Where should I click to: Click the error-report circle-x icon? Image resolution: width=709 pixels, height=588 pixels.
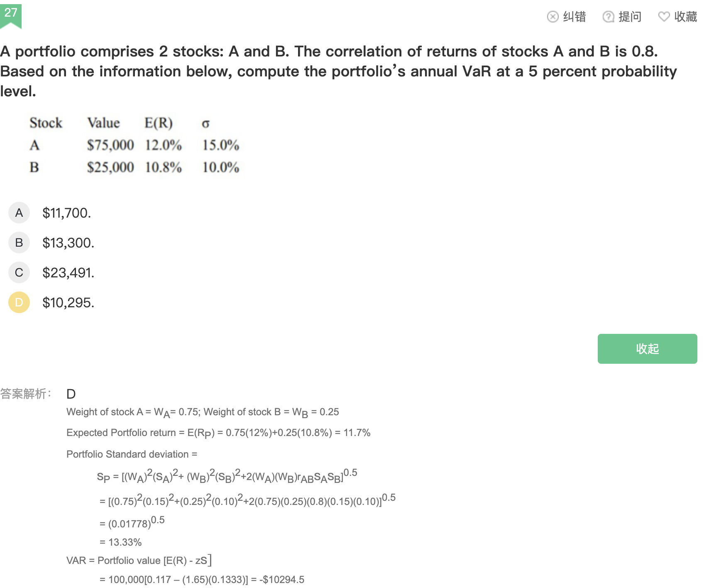(553, 17)
